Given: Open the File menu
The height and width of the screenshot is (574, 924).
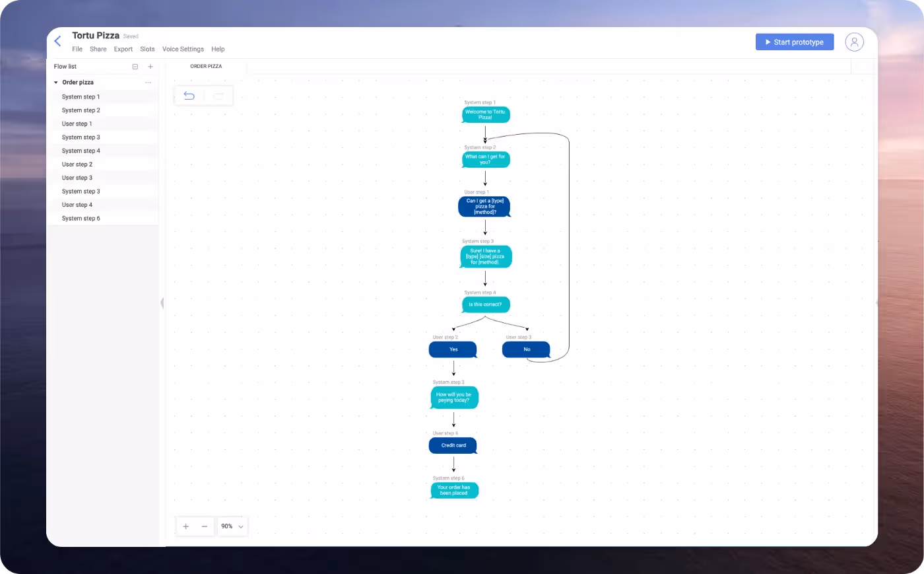Looking at the screenshot, I should point(77,49).
